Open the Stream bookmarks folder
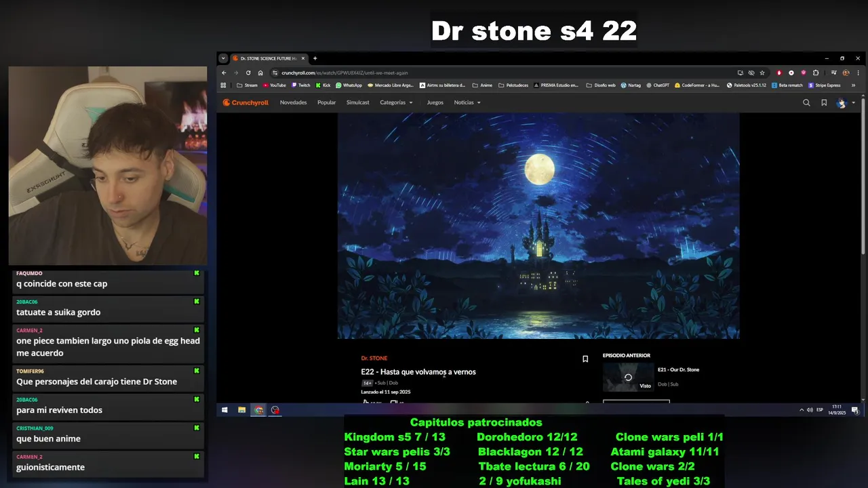 [247, 85]
